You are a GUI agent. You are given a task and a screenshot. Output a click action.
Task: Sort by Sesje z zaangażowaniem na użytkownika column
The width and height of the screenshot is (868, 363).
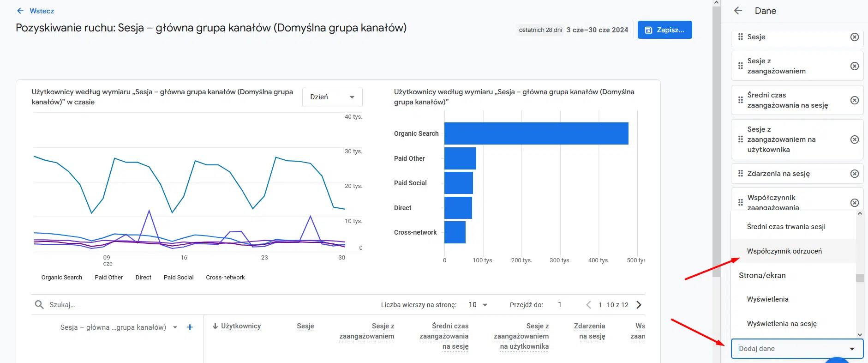[x=521, y=336]
